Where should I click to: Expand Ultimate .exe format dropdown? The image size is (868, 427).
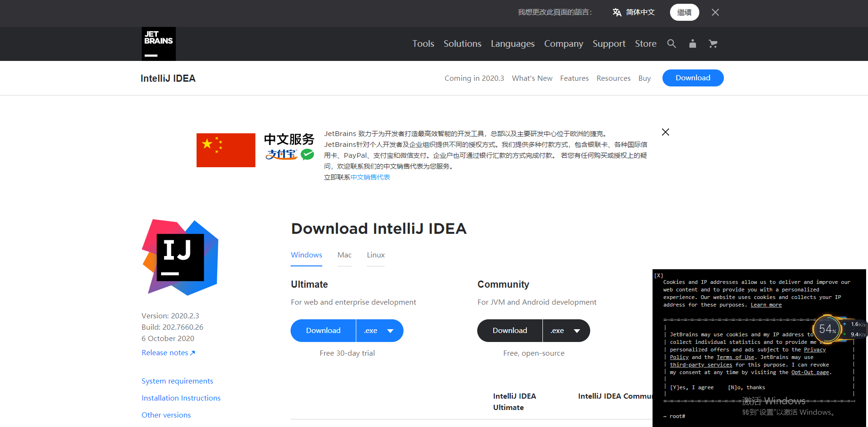coord(380,331)
